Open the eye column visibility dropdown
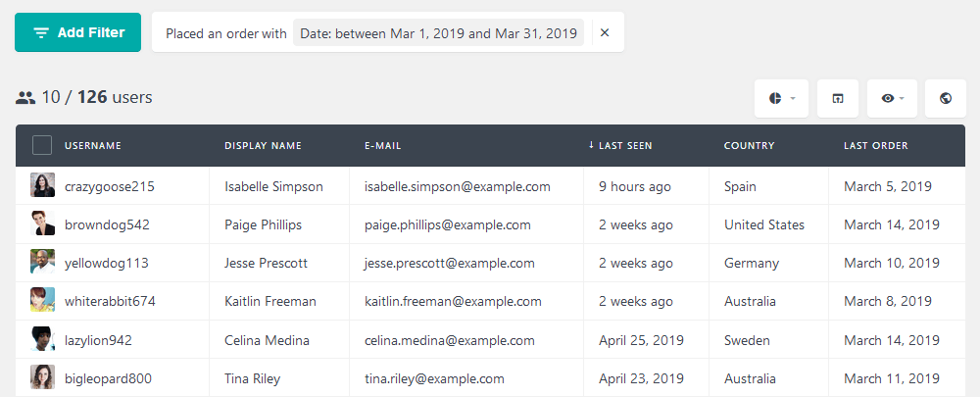Screen dimensions: 980x397 pyautogui.click(x=892, y=98)
